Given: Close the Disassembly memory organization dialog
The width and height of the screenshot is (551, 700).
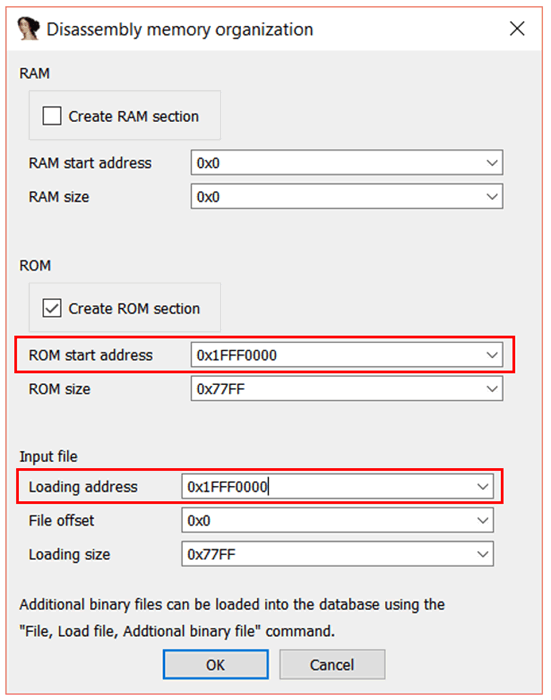Looking at the screenshot, I should [517, 29].
